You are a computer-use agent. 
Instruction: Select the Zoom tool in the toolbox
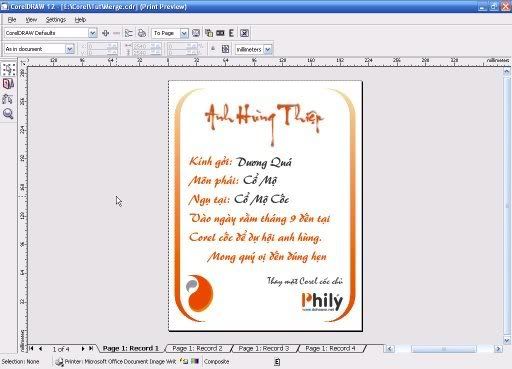click(x=9, y=114)
